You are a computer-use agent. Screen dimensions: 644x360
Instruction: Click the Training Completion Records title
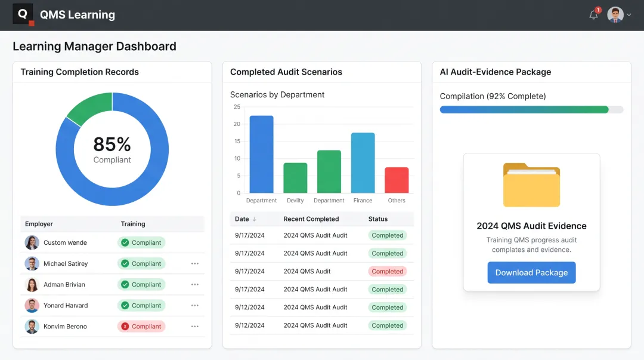pos(80,72)
